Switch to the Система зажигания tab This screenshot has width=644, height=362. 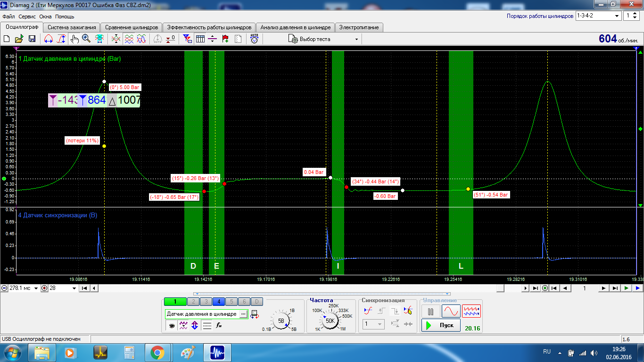(x=73, y=27)
